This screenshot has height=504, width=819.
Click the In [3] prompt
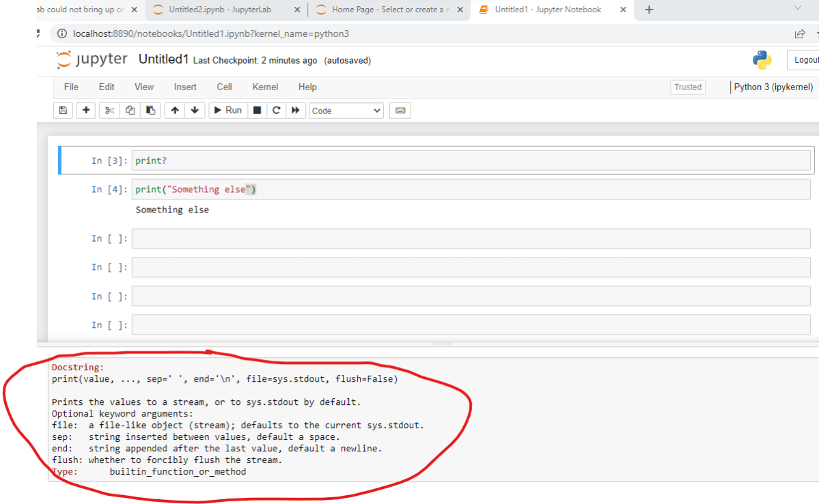click(109, 161)
